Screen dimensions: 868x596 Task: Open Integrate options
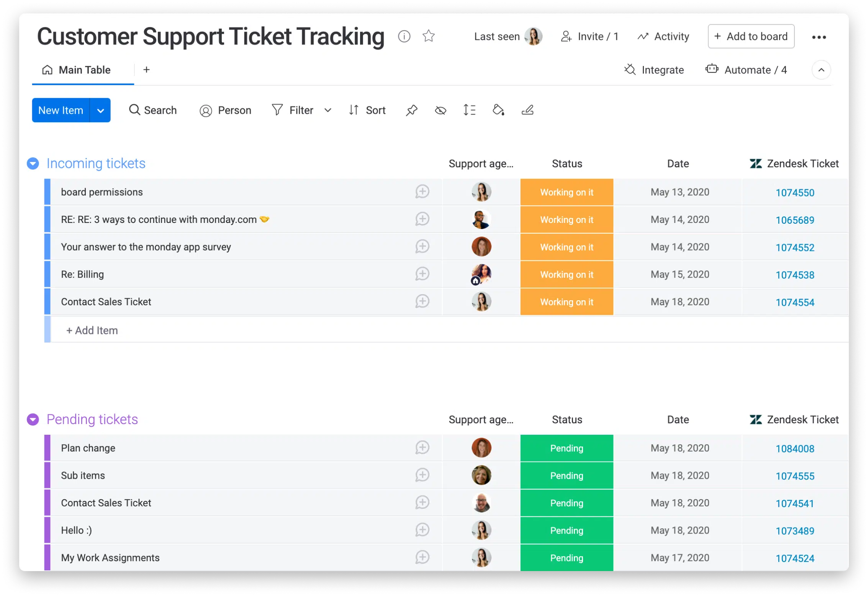point(654,70)
